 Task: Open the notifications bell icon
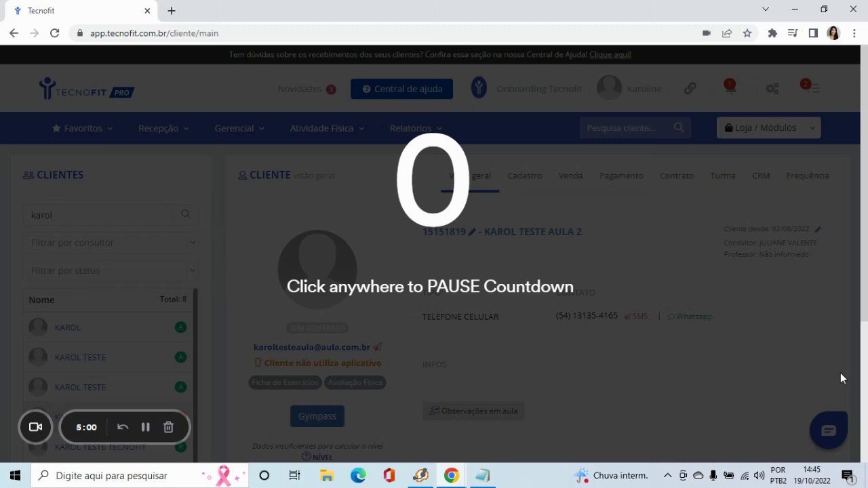[730, 88]
